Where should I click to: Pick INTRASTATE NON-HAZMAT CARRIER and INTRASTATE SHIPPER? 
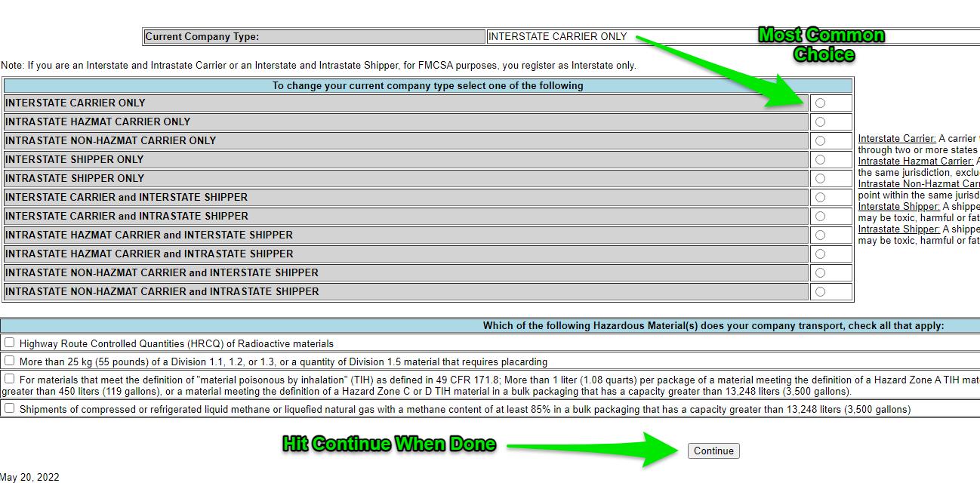[820, 292]
